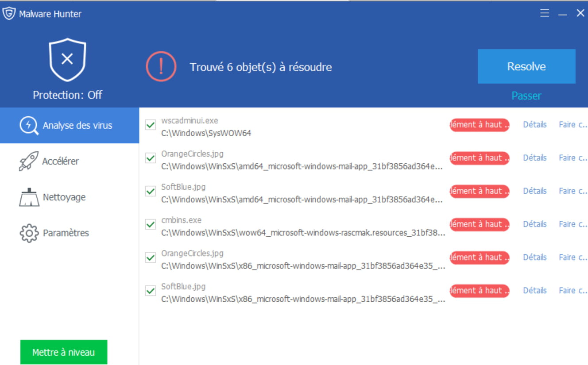Click Faire c... for amd64 OrangeCircles.jpg
Image resolution: width=588 pixels, height=365 pixels.
(x=573, y=158)
